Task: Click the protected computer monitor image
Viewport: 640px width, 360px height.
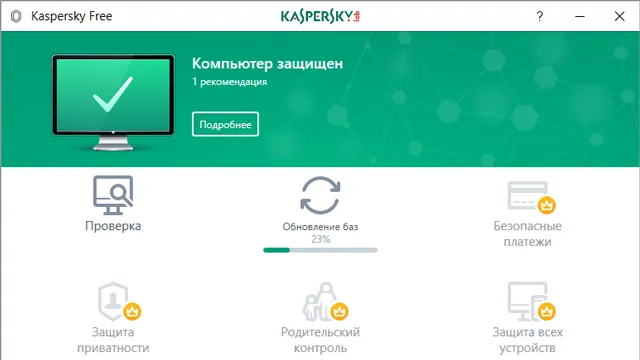Action: pyautogui.click(x=113, y=102)
